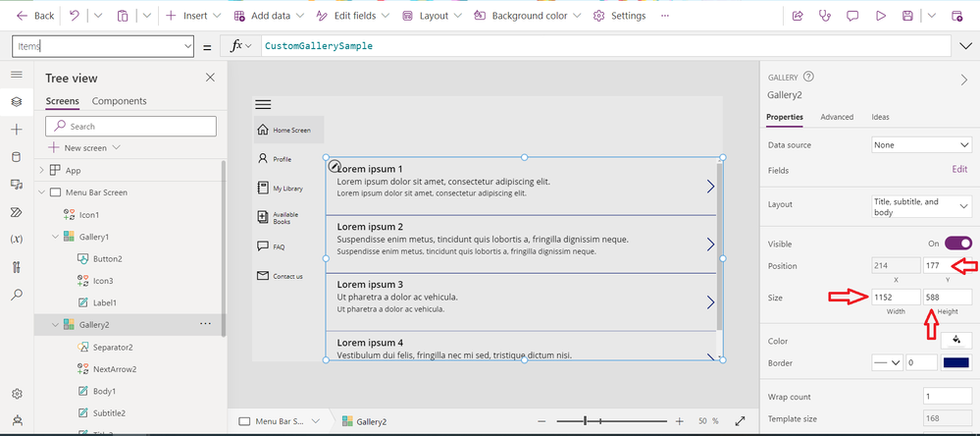
Task: Select the Tree view layers icon
Action: pyautogui.click(x=17, y=101)
